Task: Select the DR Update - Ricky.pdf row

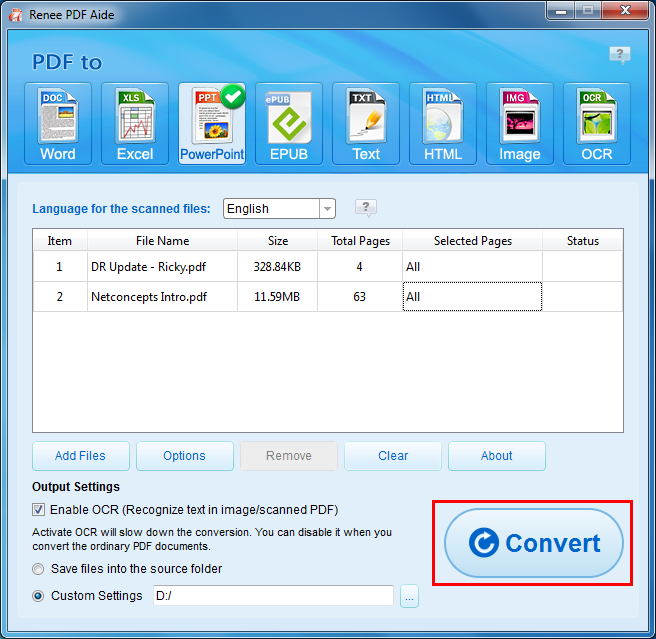Action: 162,267
